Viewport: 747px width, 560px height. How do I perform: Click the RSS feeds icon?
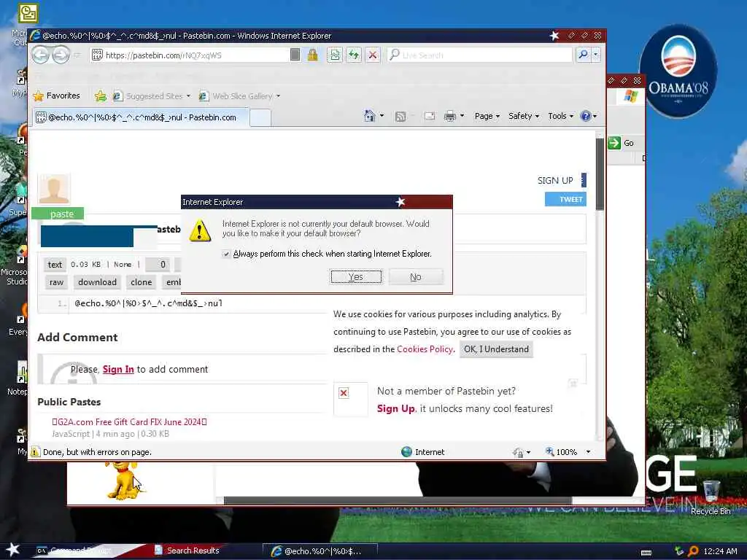tap(400, 116)
